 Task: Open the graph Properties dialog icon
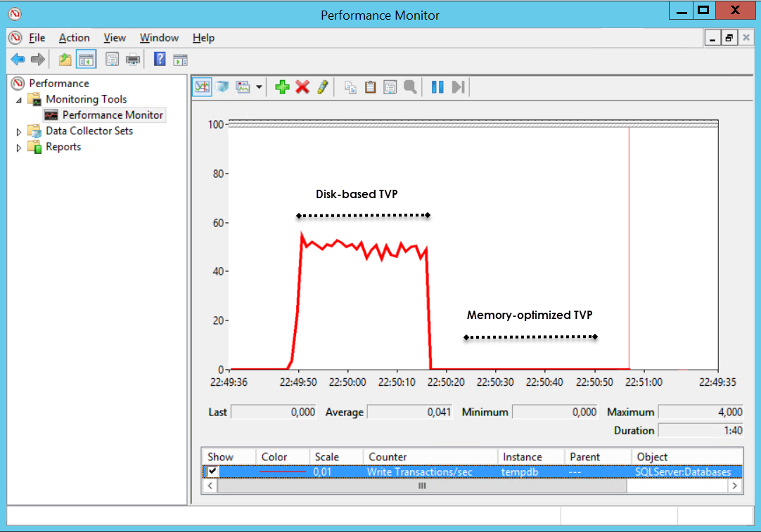click(x=389, y=86)
